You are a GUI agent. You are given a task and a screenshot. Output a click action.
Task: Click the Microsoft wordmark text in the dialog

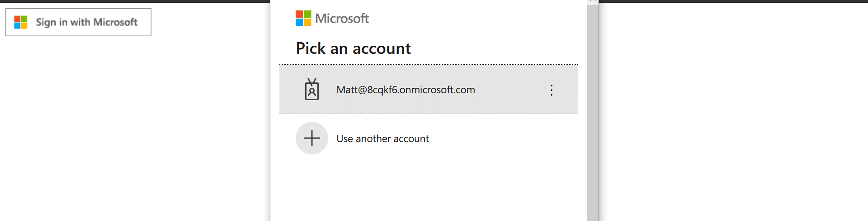342,19
